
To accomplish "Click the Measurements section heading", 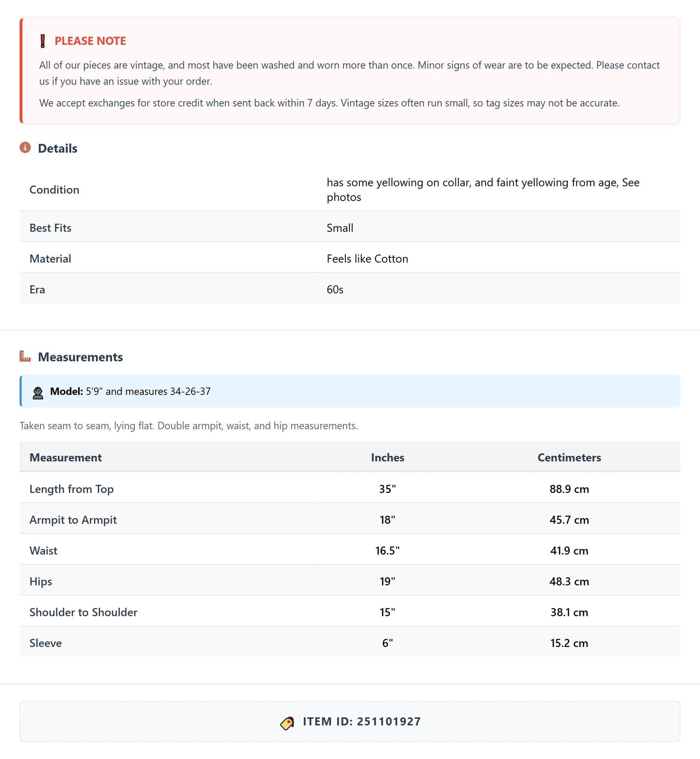I will (x=80, y=357).
